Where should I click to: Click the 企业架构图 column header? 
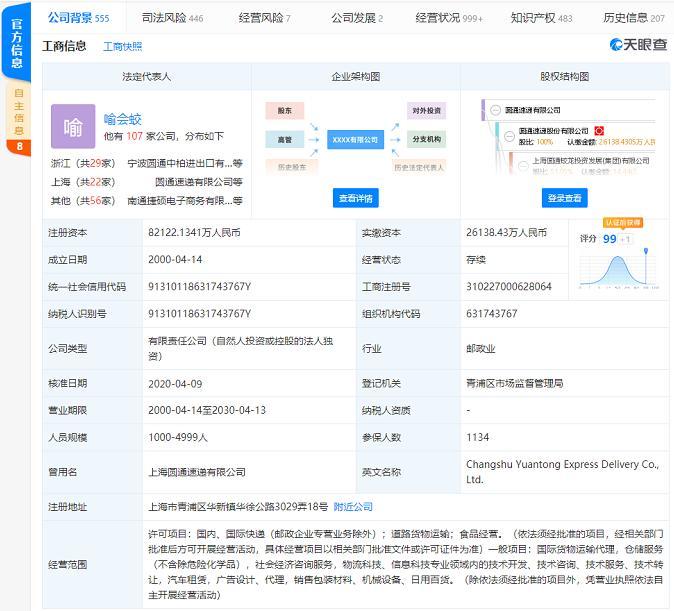click(355, 77)
